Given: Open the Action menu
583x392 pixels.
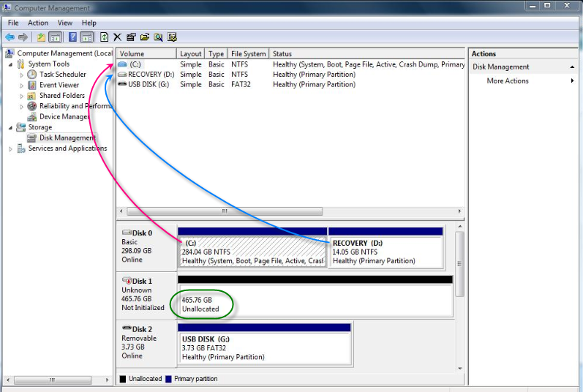Looking at the screenshot, I should coord(38,23).
